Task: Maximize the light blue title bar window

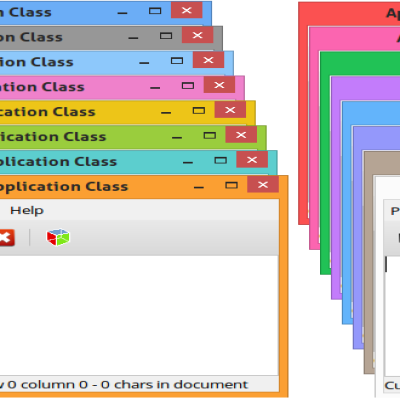Action: [x=177, y=61]
